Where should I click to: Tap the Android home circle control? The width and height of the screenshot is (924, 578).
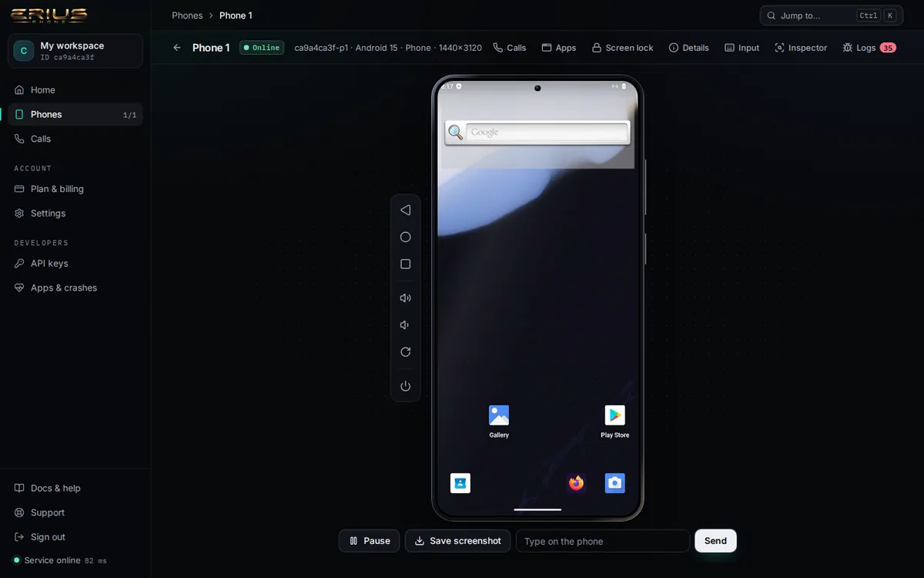point(405,237)
